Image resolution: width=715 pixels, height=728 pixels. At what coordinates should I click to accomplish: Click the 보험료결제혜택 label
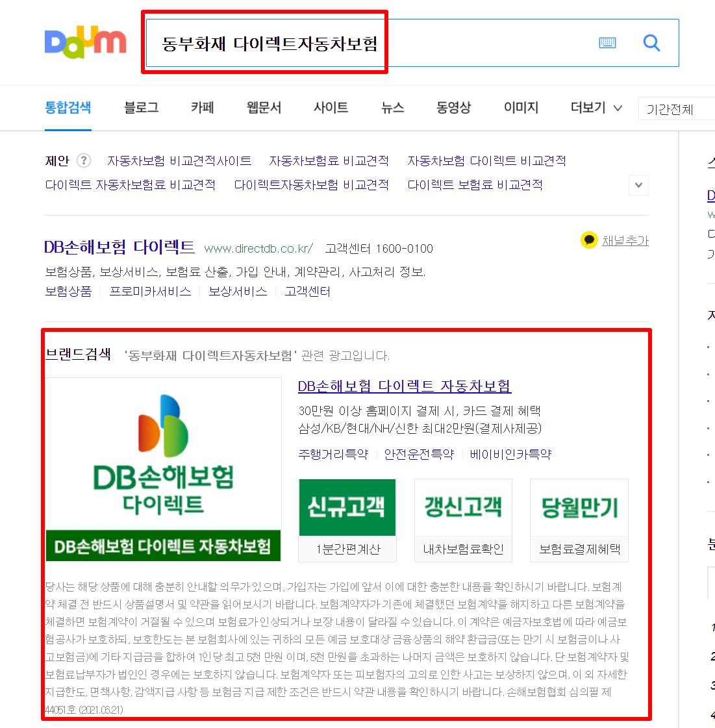(579, 549)
